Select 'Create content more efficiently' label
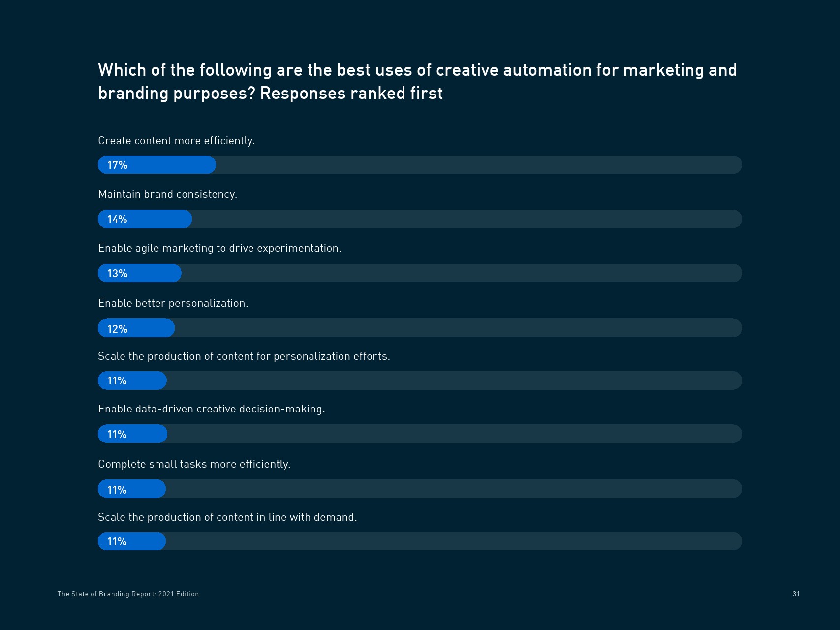Screen dimensions: 840x630 (176, 141)
